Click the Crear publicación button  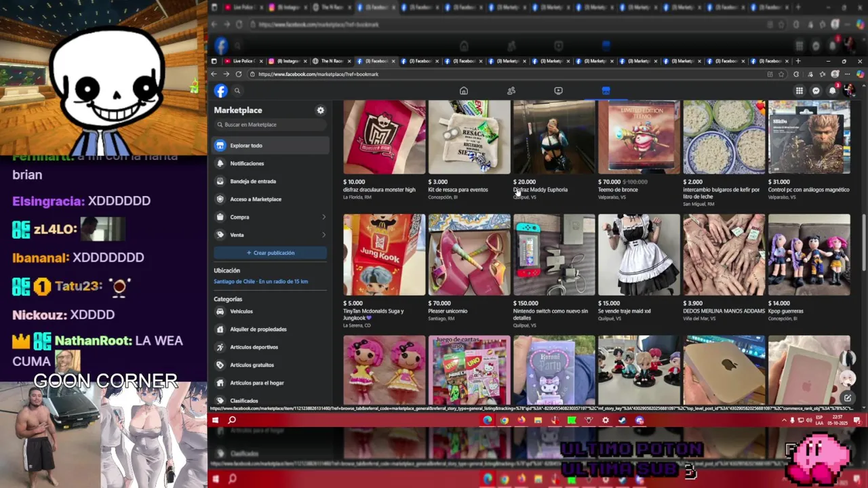pos(270,253)
